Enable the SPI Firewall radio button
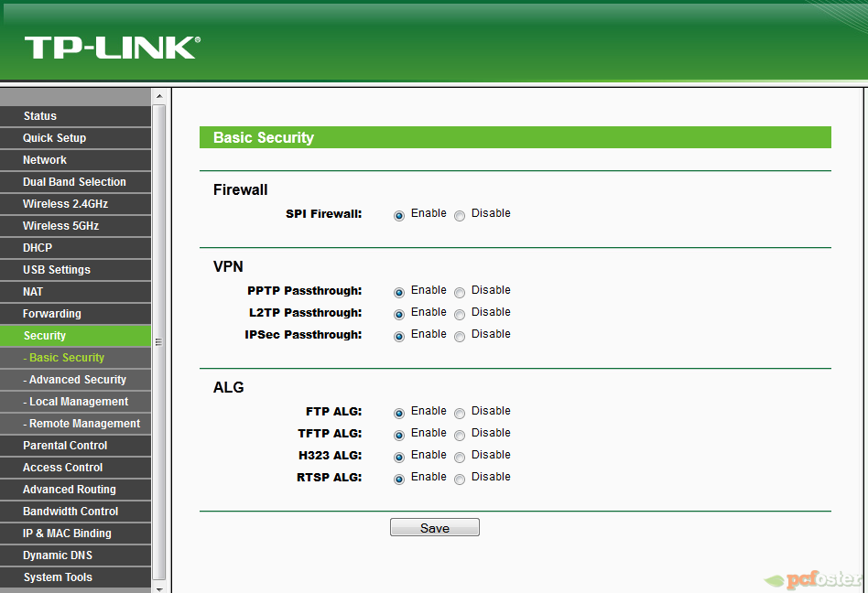 399,216
